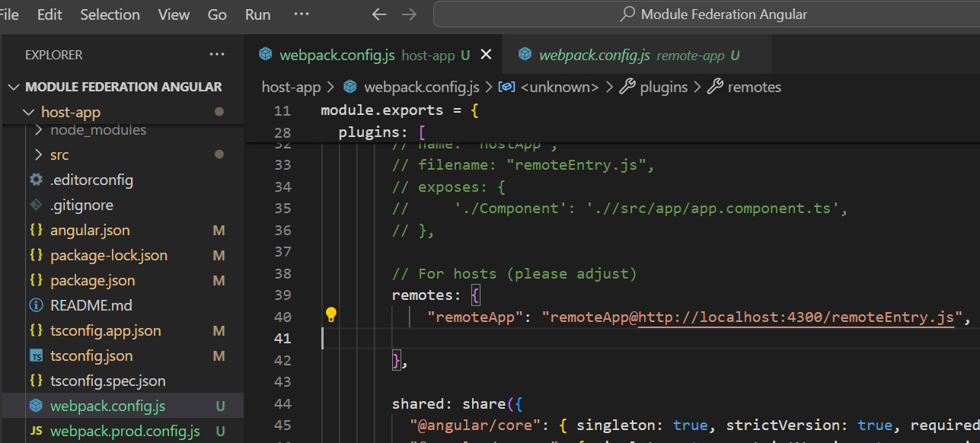Switch to the remote-app webpack.config.js tab

628,55
